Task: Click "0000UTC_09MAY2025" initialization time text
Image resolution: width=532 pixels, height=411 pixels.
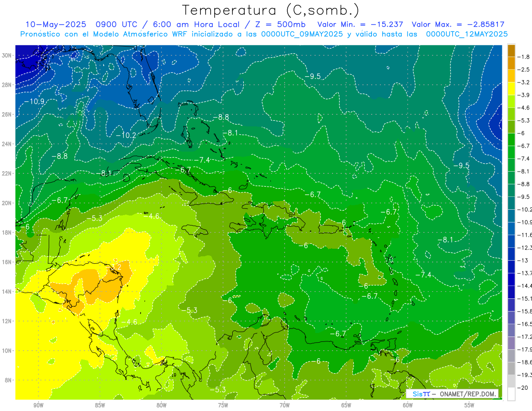Action: (x=302, y=34)
